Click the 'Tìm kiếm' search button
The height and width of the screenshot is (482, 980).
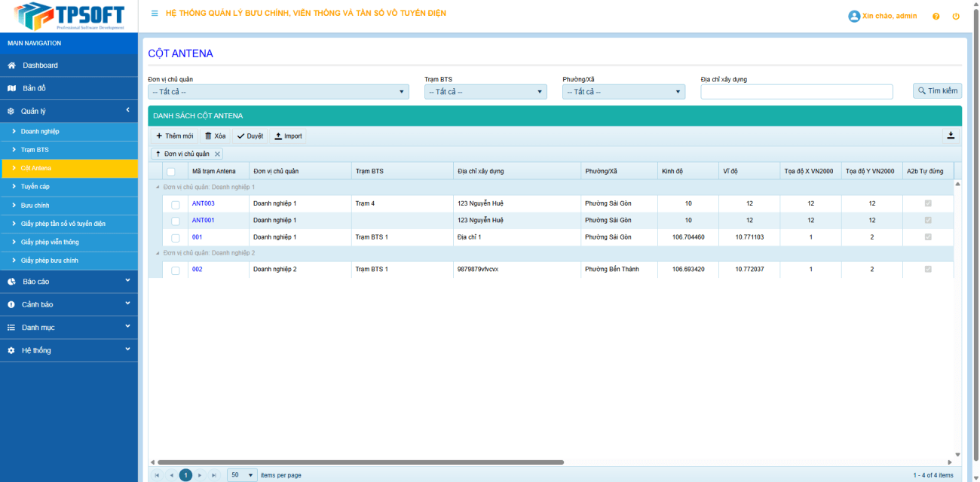937,91
